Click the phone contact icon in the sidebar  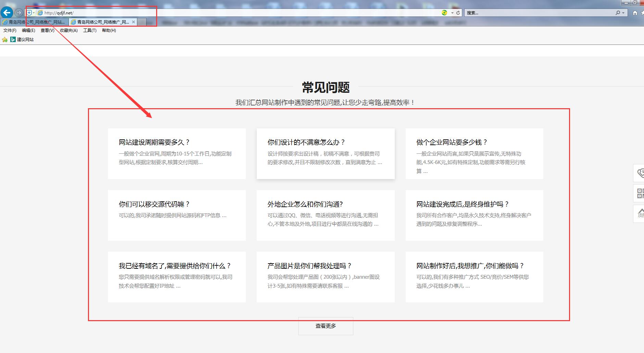click(640, 173)
